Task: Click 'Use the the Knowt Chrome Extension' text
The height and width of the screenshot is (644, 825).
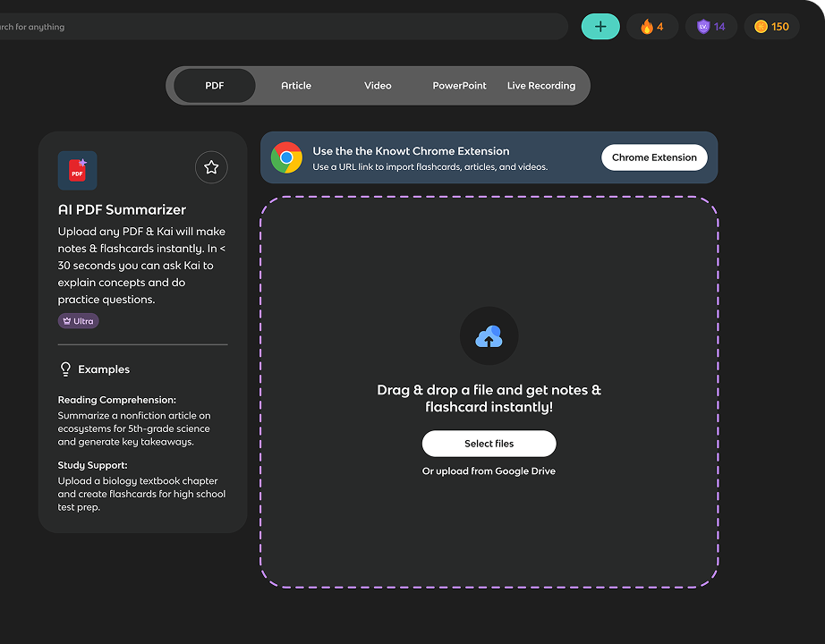Action: (411, 151)
